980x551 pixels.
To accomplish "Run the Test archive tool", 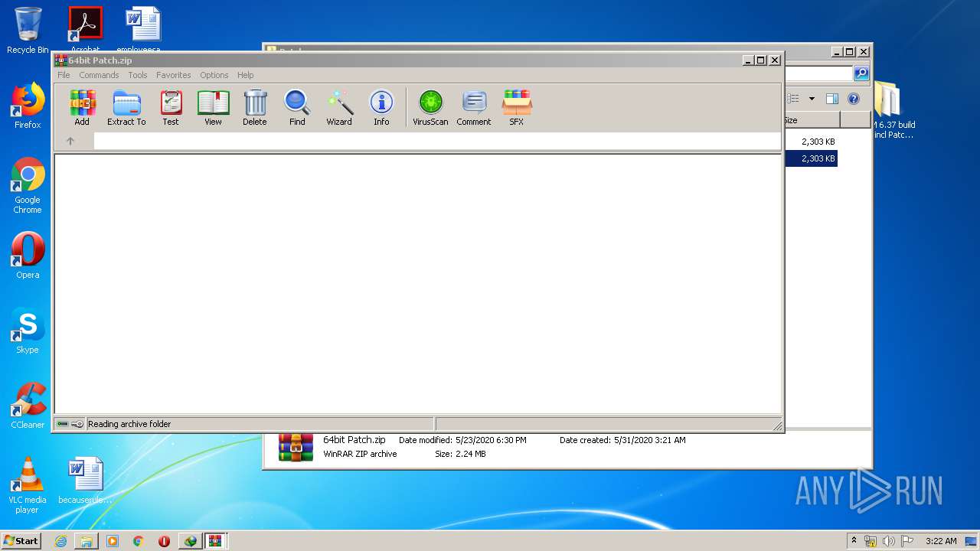I will click(x=171, y=108).
